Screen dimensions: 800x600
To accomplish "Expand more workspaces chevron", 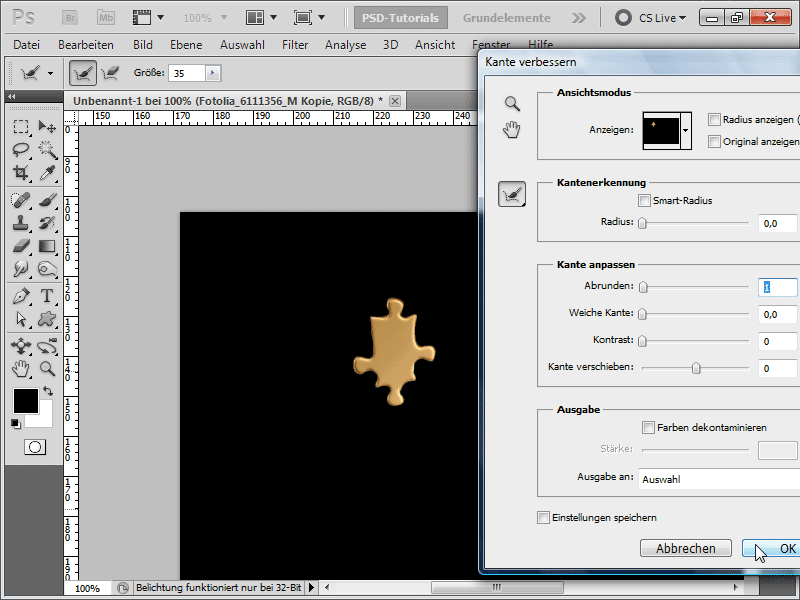I will point(579,18).
